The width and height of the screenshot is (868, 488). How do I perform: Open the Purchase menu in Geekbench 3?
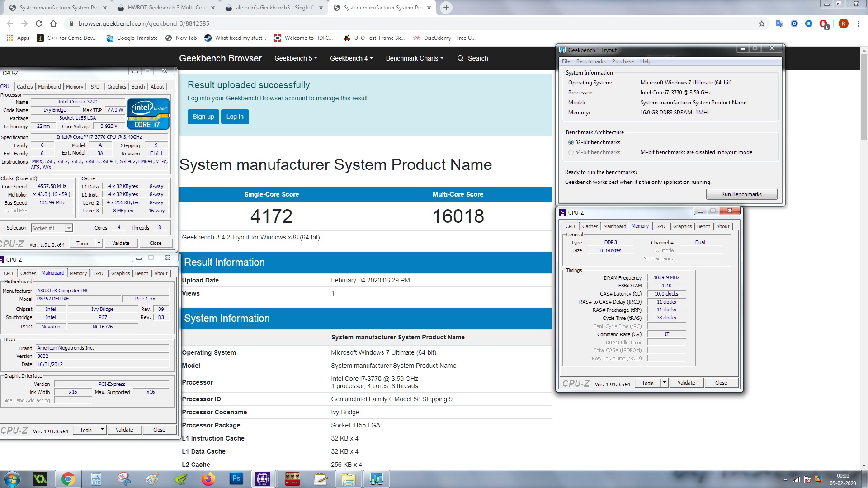(x=623, y=61)
